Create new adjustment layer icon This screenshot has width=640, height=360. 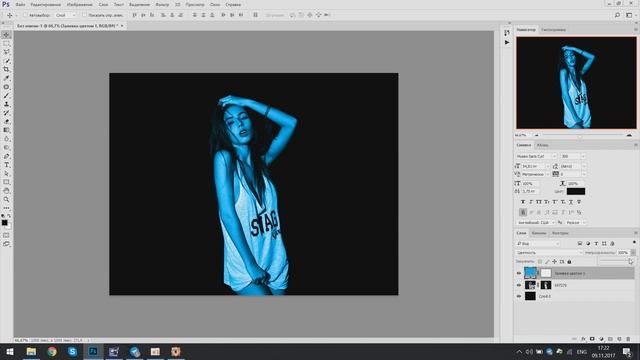pos(601,339)
